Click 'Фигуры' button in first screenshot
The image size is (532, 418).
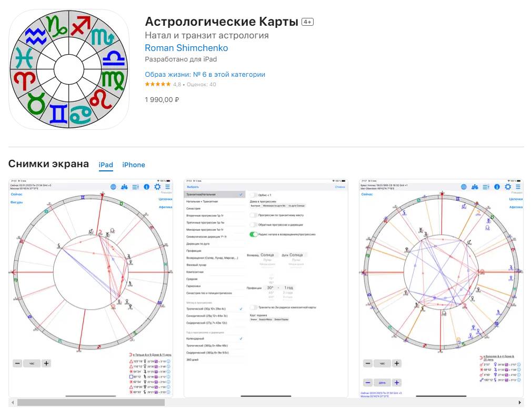(x=16, y=202)
